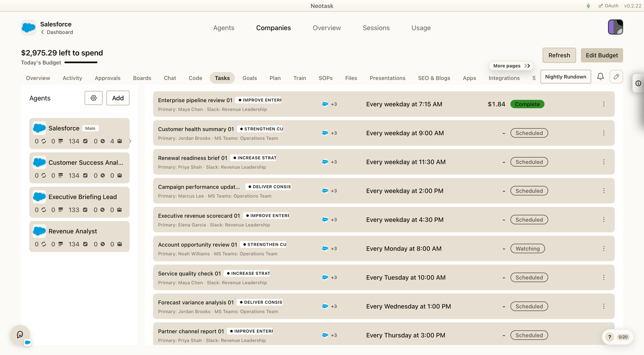This screenshot has height=355, width=644.
Task: Expand the More pages chevron
Action: tap(527, 66)
